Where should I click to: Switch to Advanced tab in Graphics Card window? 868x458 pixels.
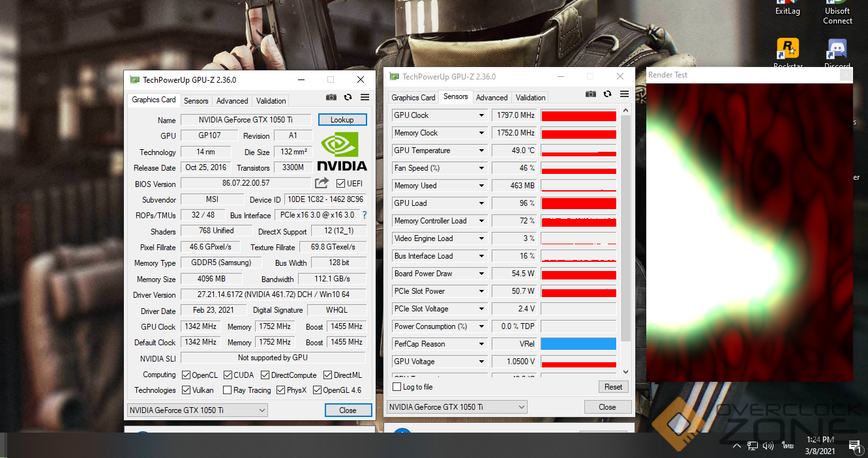pyautogui.click(x=232, y=101)
